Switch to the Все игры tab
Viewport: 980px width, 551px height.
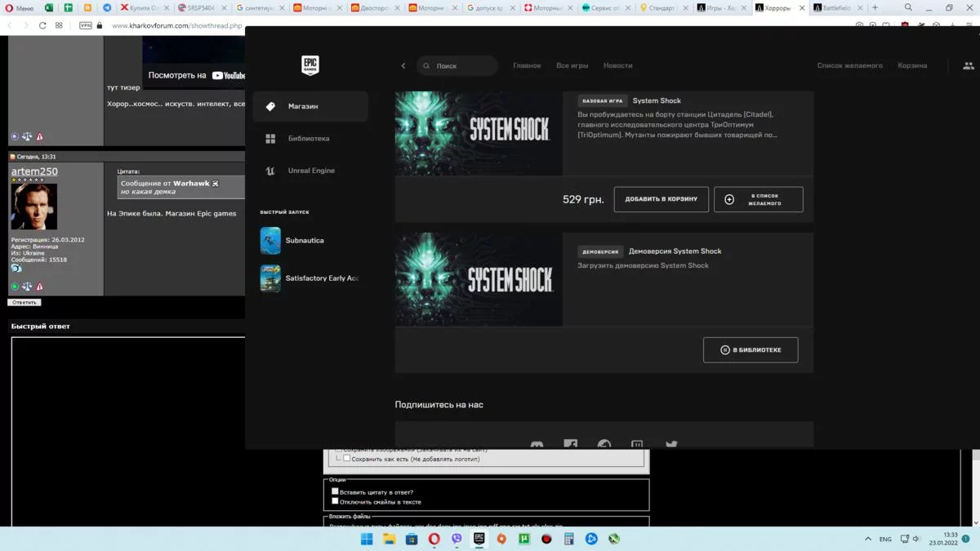(572, 66)
